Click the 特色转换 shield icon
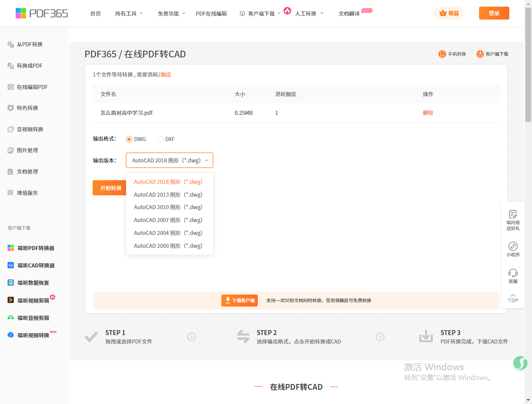The width and height of the screenshot is (532, 404). pos(11,108)
